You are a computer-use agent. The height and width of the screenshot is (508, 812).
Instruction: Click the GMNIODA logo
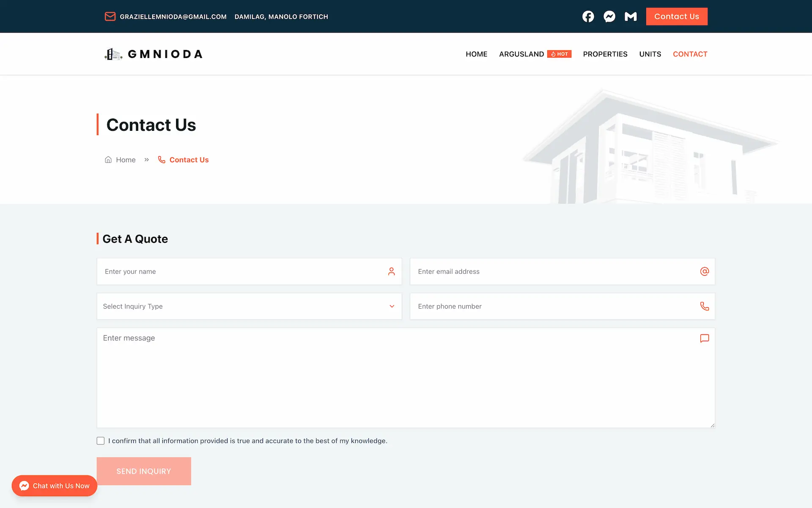click(x=154, y=54)
